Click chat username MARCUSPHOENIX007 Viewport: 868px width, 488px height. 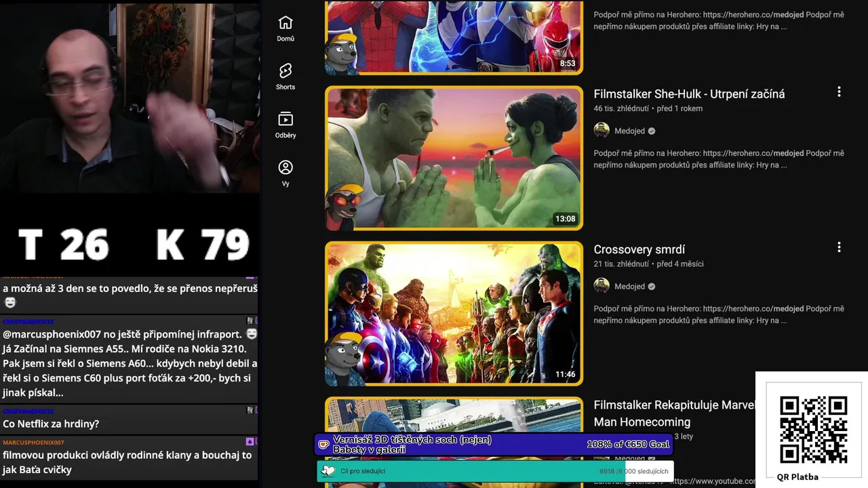coord(33,443)
